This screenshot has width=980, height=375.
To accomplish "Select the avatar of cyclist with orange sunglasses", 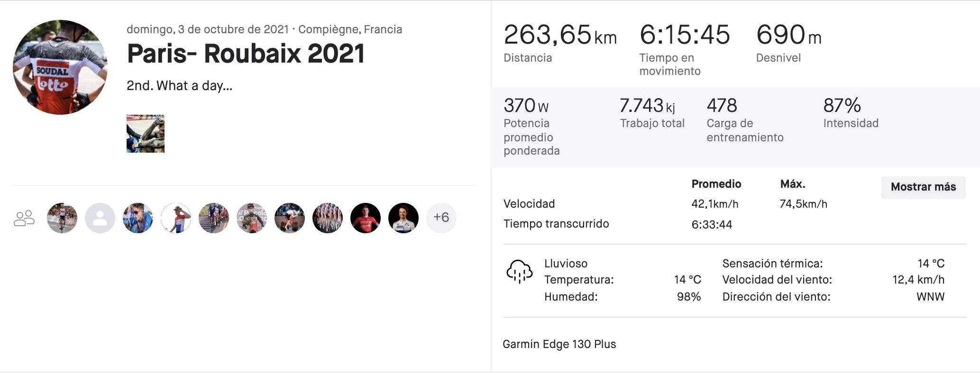I will pos(138,218).
